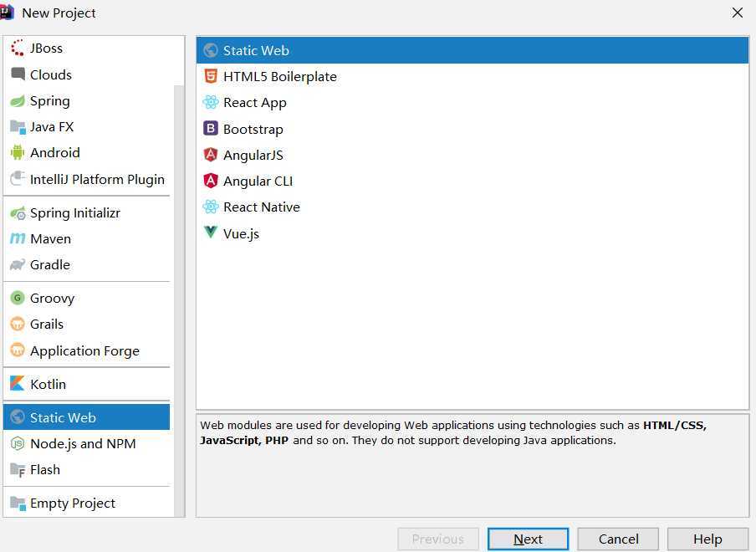
Task: Choose the Node.js and NPM icon
Action: 18,443
